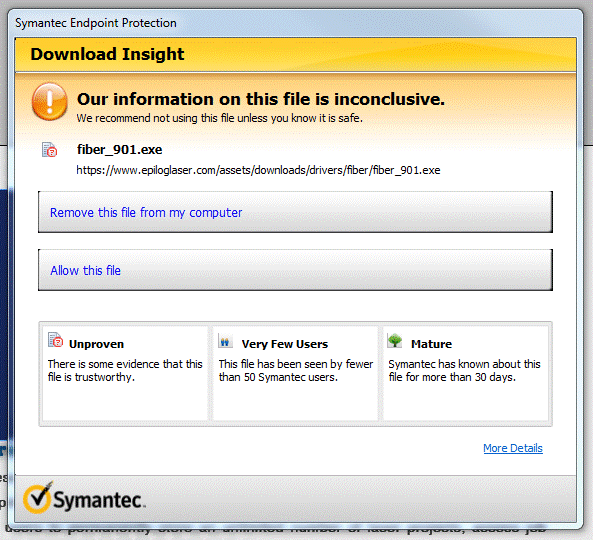Click the more than 30 days description
This screenshot has width=593, height=540.
click(464, 371)
